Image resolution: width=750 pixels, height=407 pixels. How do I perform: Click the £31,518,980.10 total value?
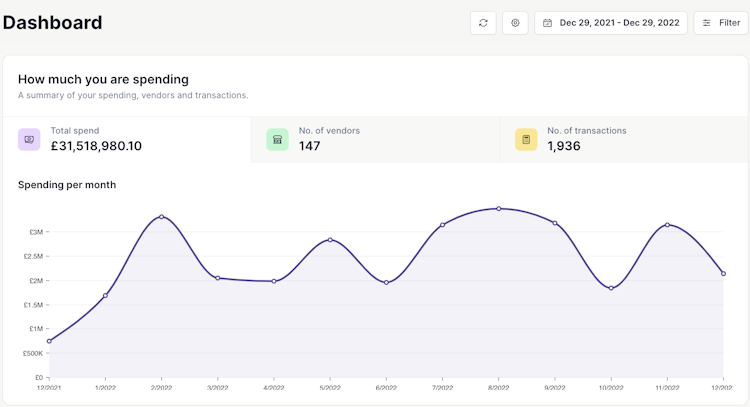[x=96, y=146]
